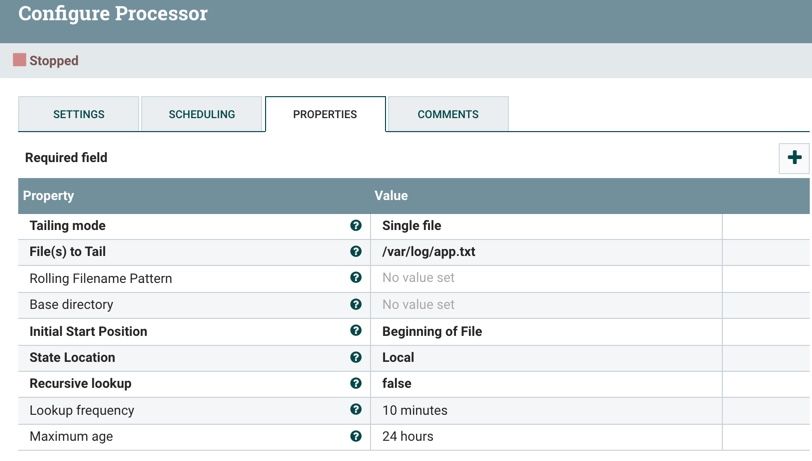Edit the /var/log/app.txt file path value
The width and height of the screenshot is (812, 461).
[428, 252]
